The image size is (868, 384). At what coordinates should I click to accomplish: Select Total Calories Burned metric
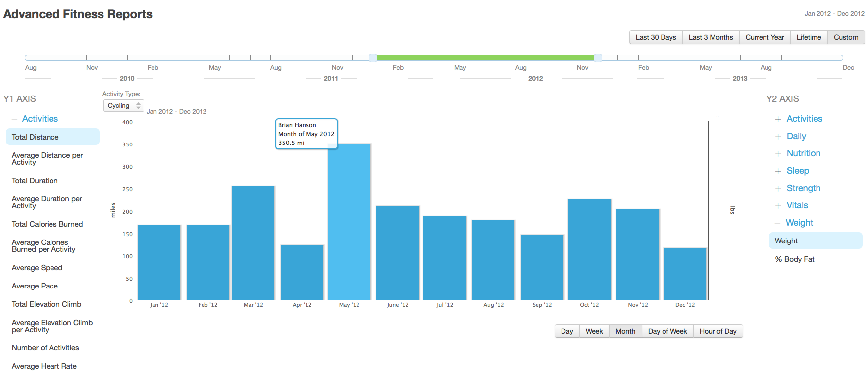click(48, 224)
